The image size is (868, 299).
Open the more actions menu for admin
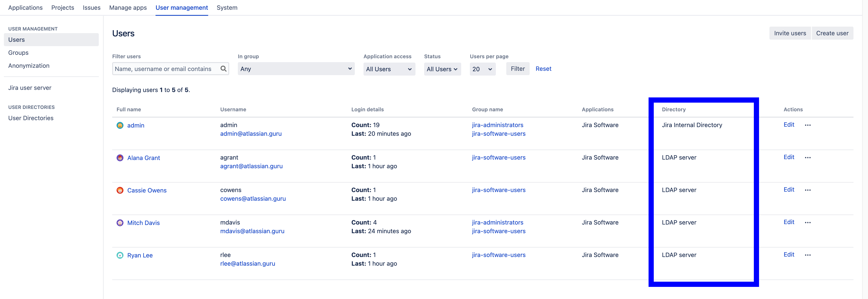[x=808, y=125]
